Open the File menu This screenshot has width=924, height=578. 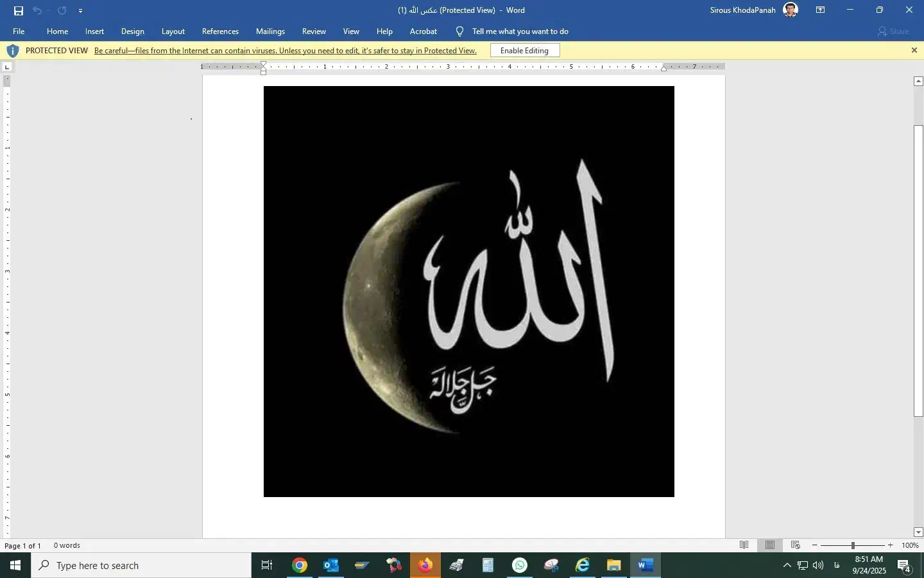click(x=19, y=31)
